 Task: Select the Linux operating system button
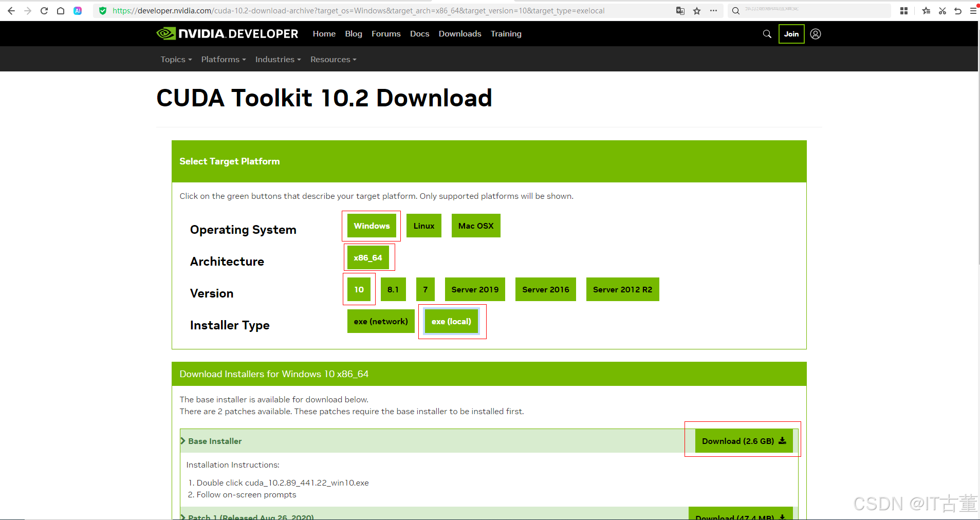pos(424,226)
